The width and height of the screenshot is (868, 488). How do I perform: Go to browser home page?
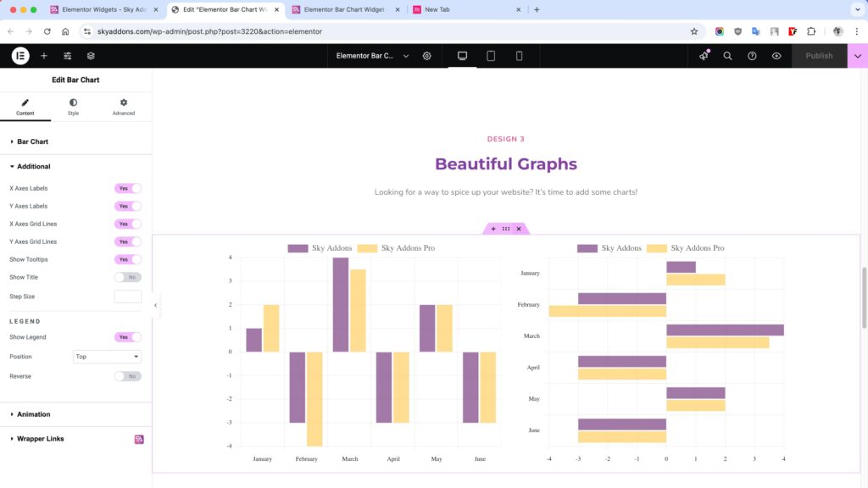click(65, 31)
